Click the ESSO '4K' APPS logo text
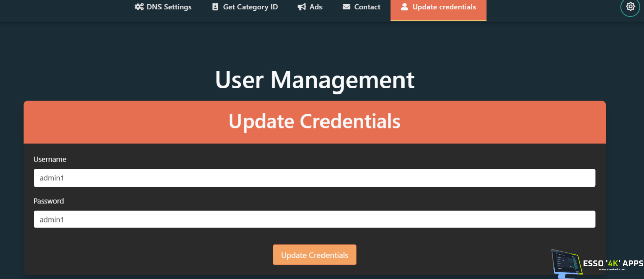 (x=612, y=263)
